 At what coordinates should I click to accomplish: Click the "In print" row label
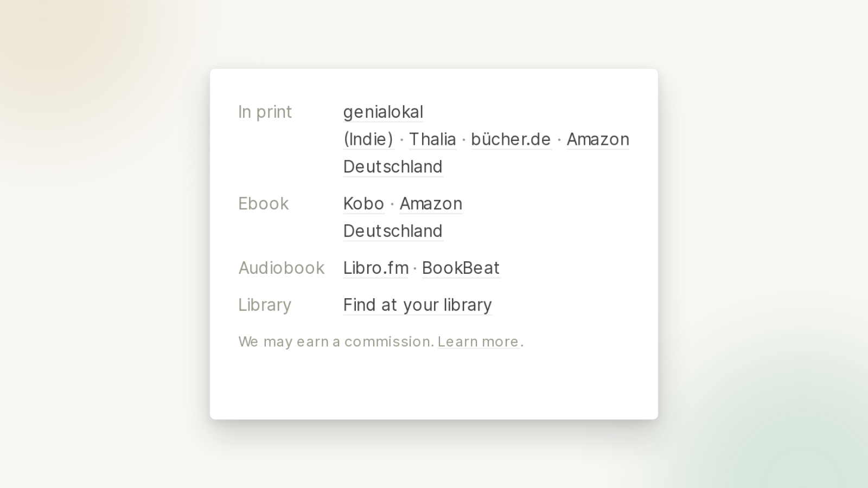tap(265, 112)
